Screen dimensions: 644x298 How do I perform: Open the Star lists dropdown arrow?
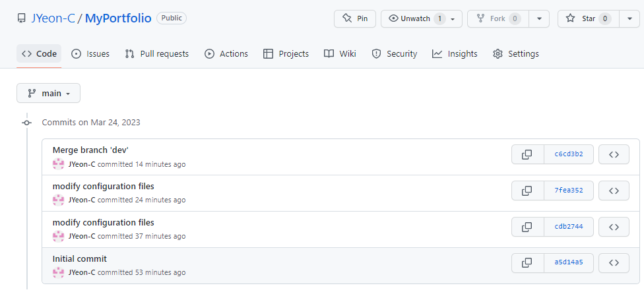(629, 18)
